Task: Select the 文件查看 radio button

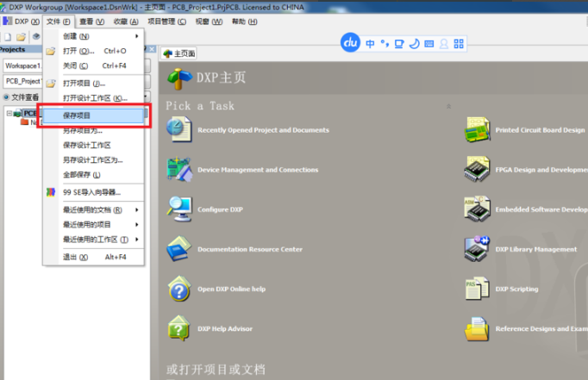Action: pos(6,97)
